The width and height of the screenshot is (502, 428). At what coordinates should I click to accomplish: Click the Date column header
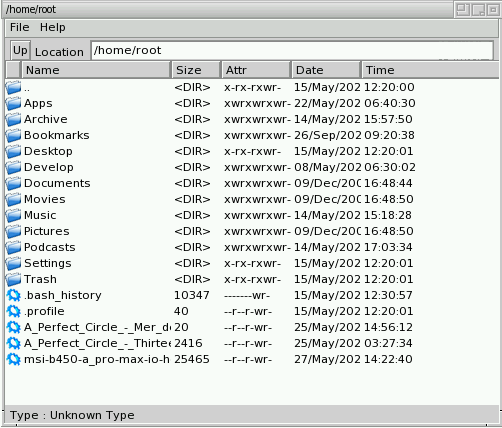click(326, 70)
